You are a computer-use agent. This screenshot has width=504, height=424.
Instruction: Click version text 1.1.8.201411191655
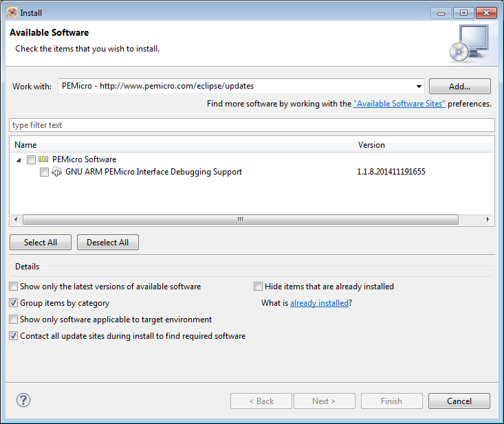tap(391, 172)
